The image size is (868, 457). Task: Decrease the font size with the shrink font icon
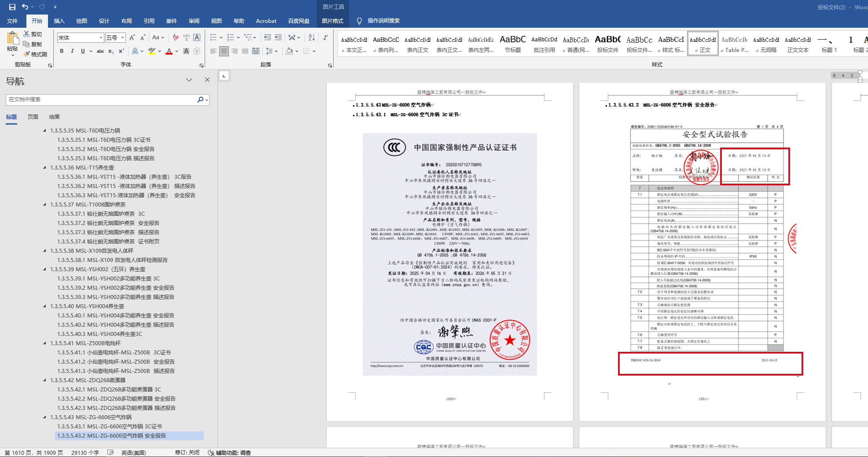[x=143, y=38]
